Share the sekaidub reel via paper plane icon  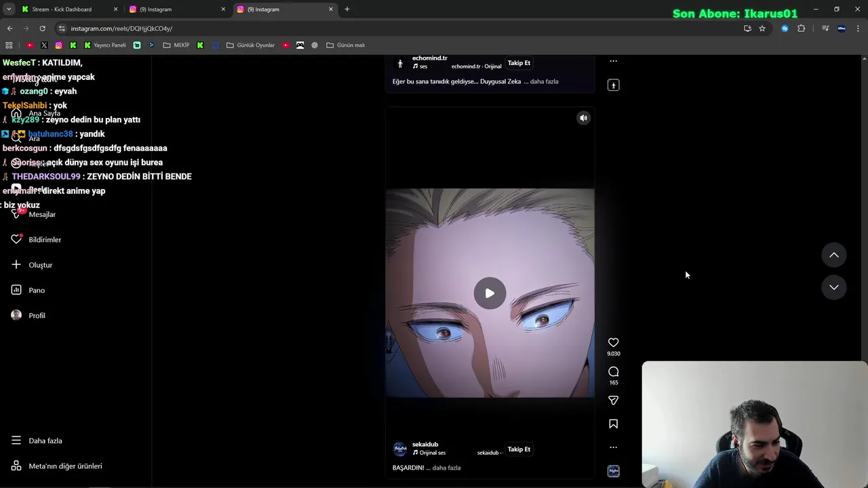613,401
